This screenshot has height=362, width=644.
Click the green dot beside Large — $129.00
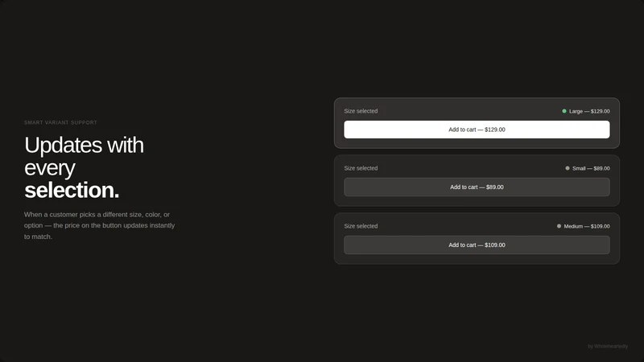click(564, 111)
